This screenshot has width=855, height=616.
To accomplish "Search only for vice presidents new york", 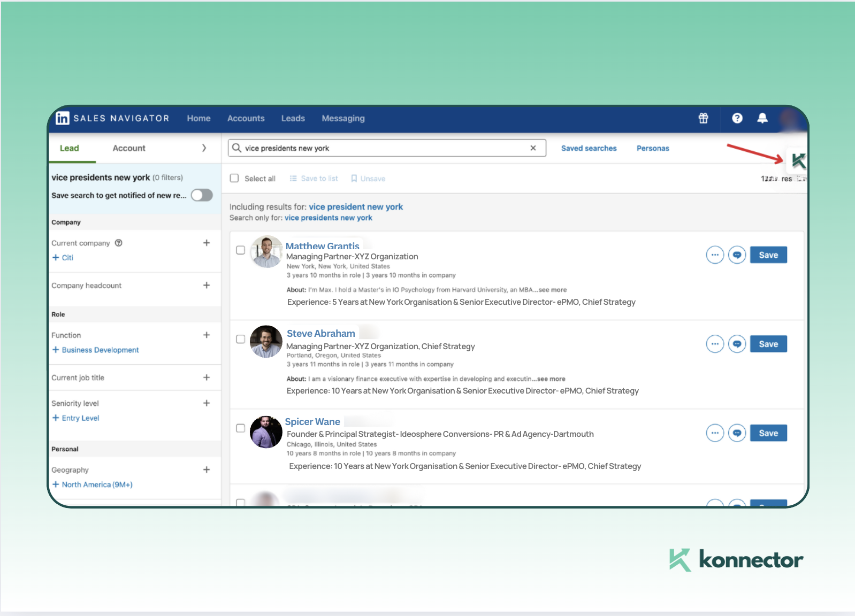I will point(329,218).
